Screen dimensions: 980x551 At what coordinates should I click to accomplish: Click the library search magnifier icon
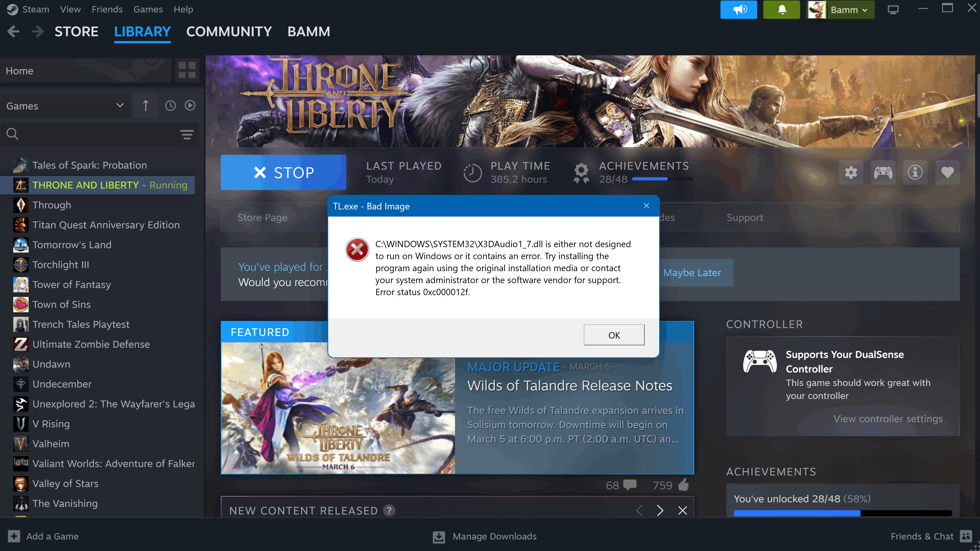[12, 134]
